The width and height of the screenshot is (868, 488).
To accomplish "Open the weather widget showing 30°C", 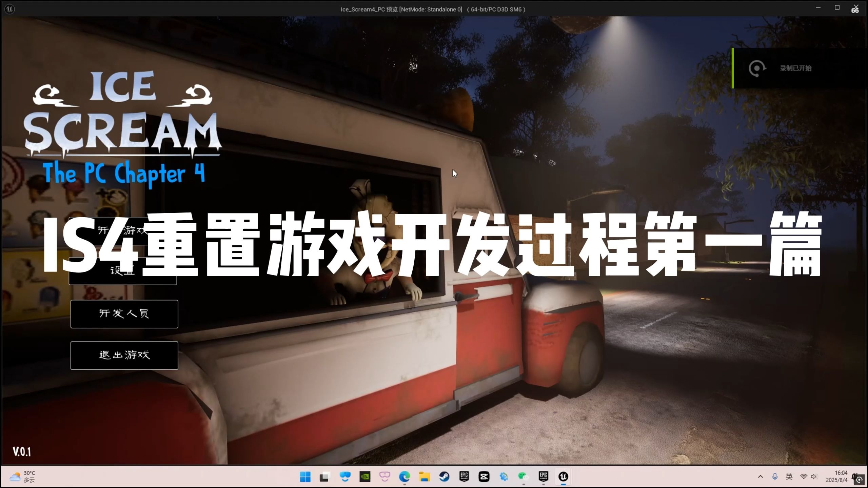I will (22, 476).
